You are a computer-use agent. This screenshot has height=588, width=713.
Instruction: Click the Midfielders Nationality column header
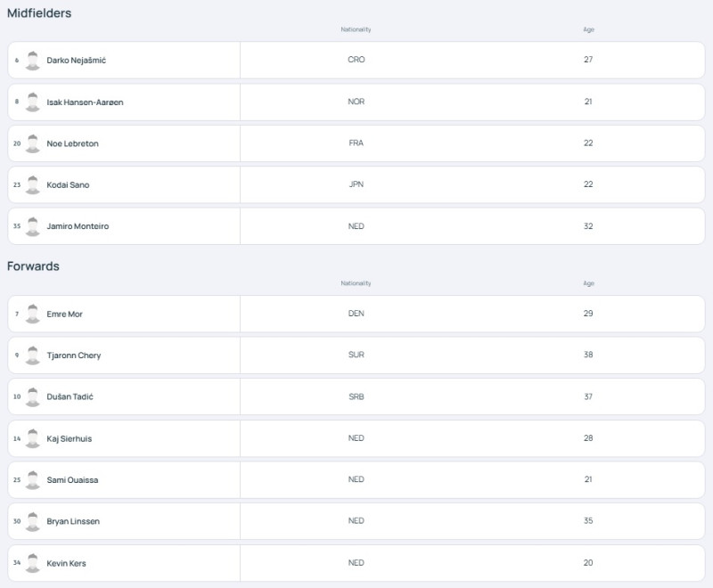[356, 29]
